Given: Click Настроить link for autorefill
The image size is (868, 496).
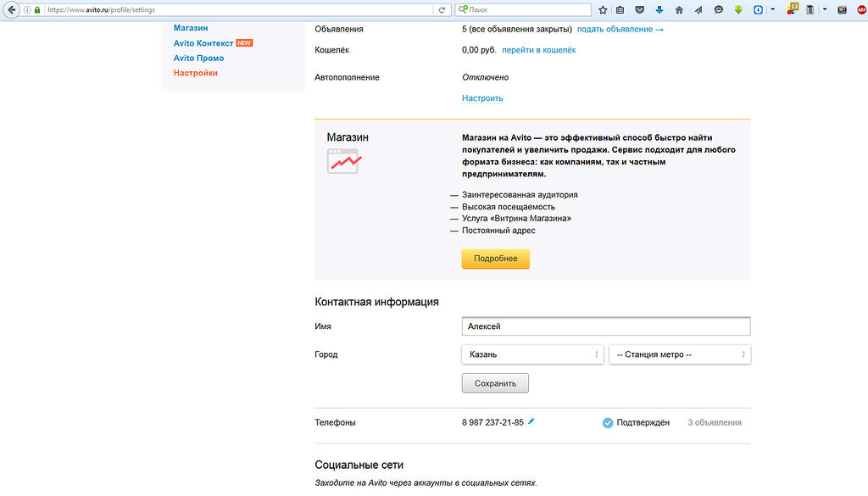Looking at the screenshot, I should pyautogui.click(x=482, y=98).
